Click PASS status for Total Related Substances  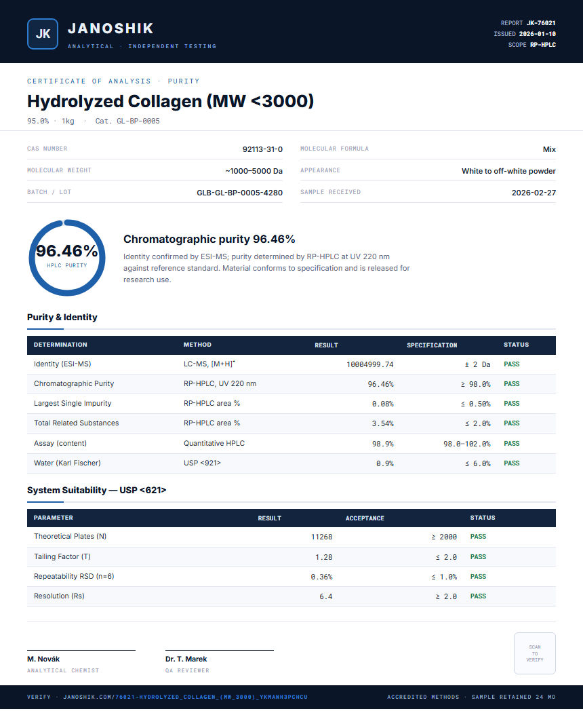coord(512,423)
